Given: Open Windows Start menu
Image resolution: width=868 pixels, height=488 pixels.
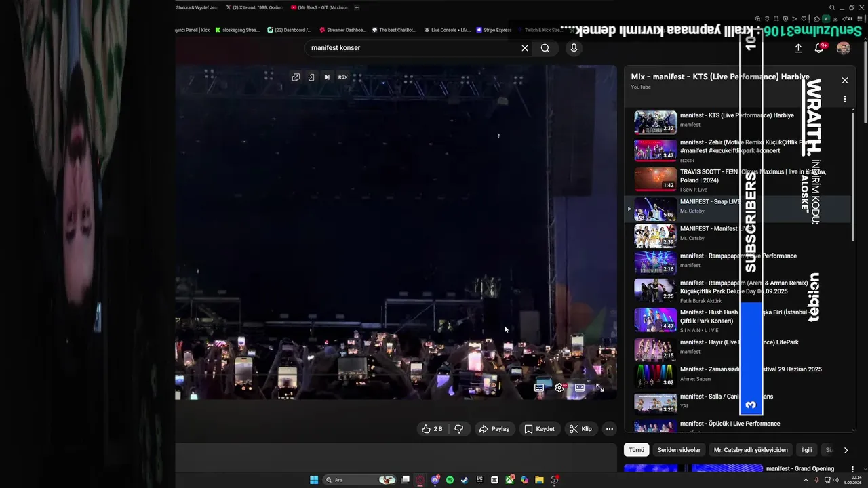Looking at the screenshot, I should tap(314, 480).
